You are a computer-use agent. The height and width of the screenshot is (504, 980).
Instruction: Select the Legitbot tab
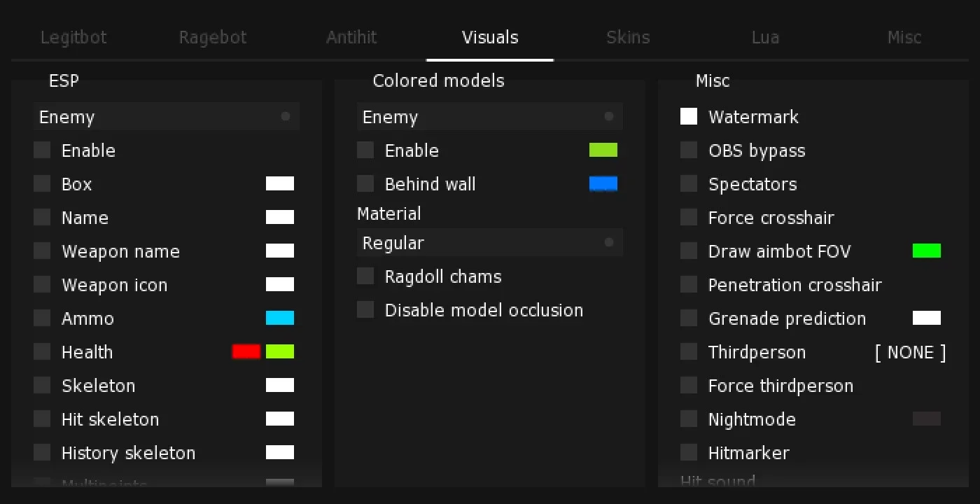click(73, 37)
